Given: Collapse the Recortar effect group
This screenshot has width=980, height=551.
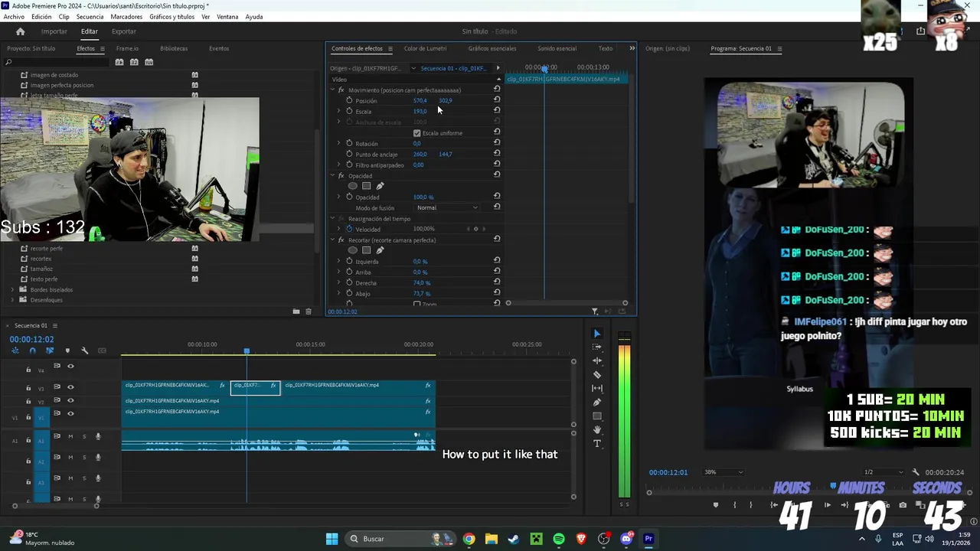Looking at the screenshot, I should [x=332, y=240].
